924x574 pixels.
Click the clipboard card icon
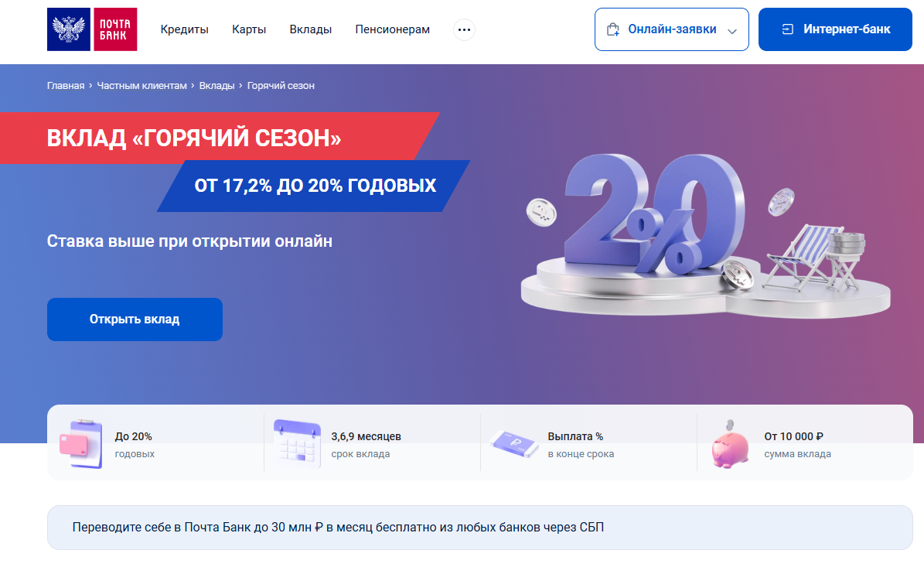coord(81,444)
